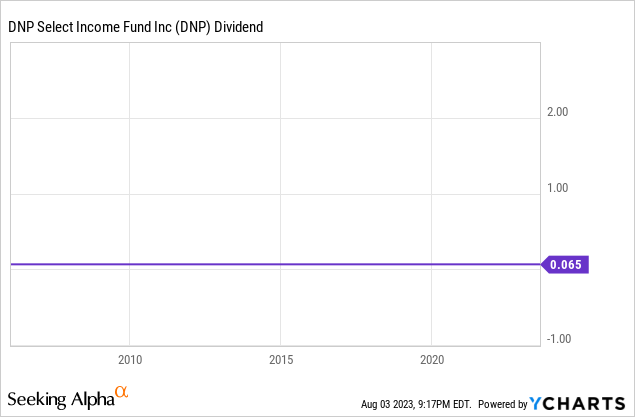Click the vertical gridline above 2020
Screen dimensions: 635x417
(431, 150)
